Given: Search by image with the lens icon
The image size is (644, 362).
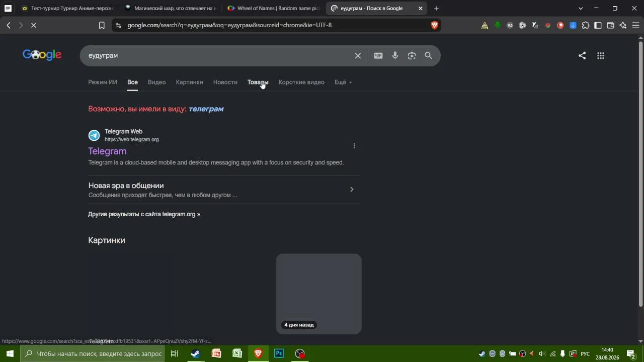Looking at the screenshot, I should point(412,56).
